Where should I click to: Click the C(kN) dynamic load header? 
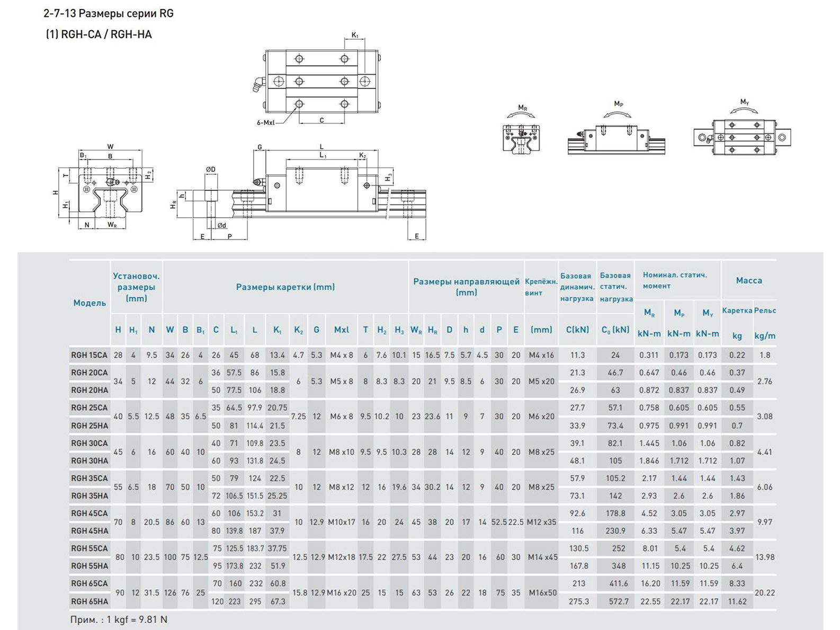577,330
